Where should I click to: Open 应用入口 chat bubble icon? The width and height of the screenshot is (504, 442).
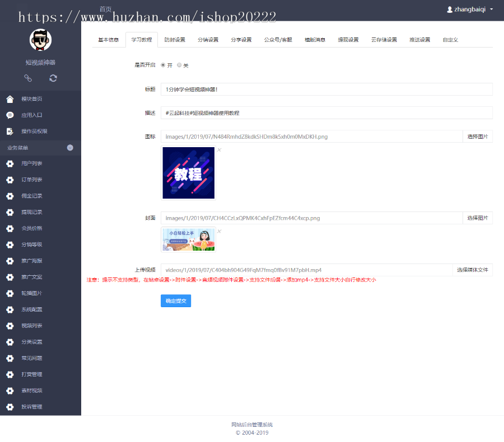click(x=10, y=115)
